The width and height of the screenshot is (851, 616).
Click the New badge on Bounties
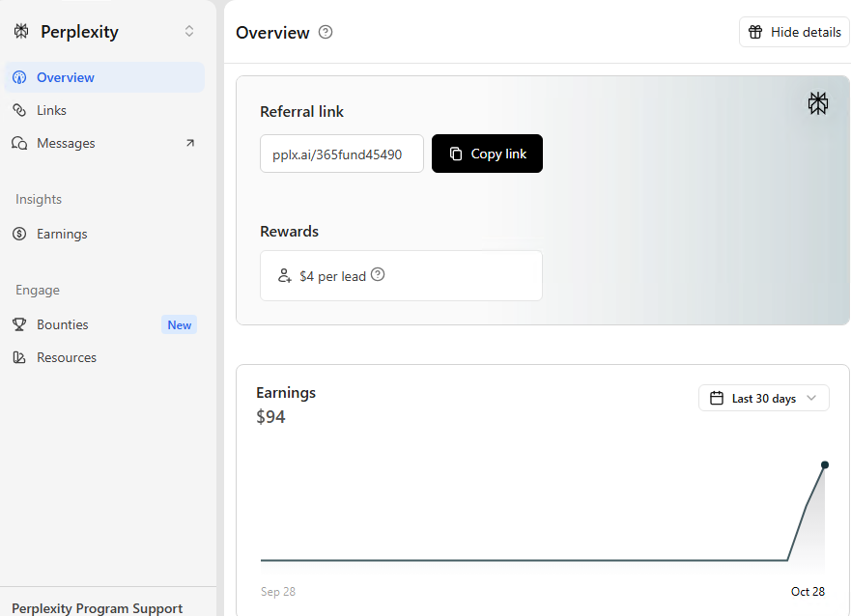pos(179,324)
